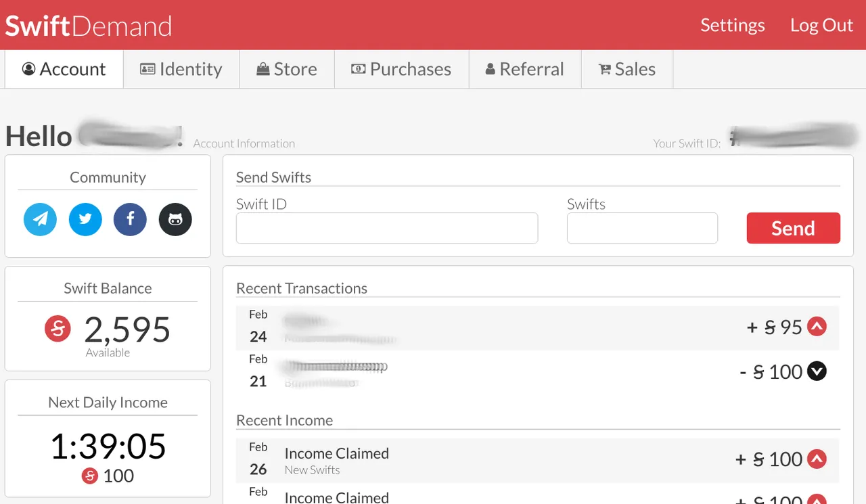
Task: Click the - 100 transaction amount
Action: tap(771, 371)
